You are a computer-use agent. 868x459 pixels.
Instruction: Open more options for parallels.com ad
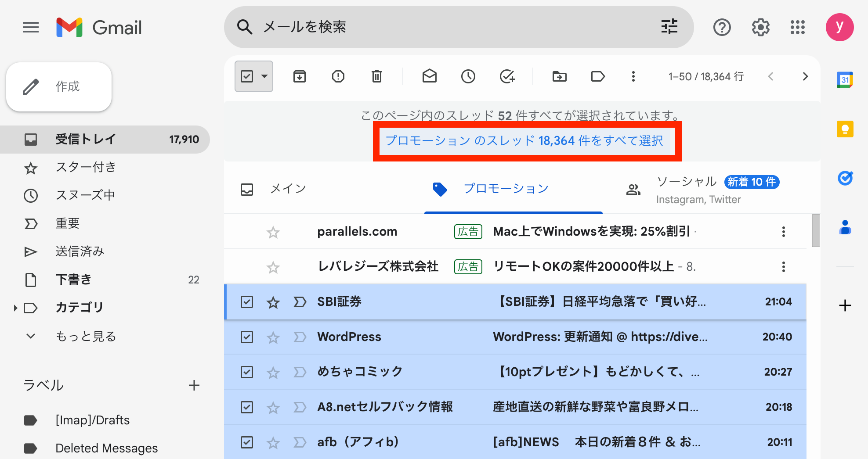click(x=783, y=232)
